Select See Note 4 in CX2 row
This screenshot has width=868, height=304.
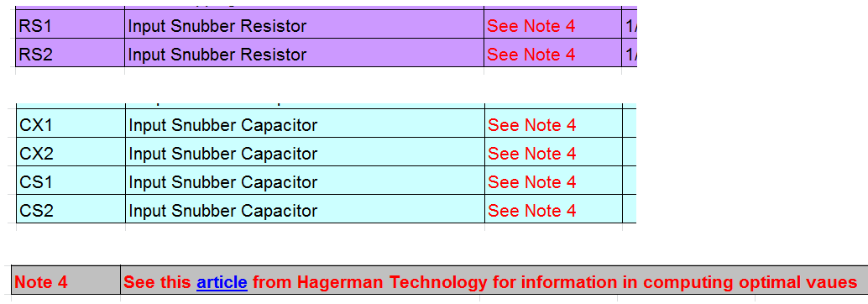pos(531,154)
